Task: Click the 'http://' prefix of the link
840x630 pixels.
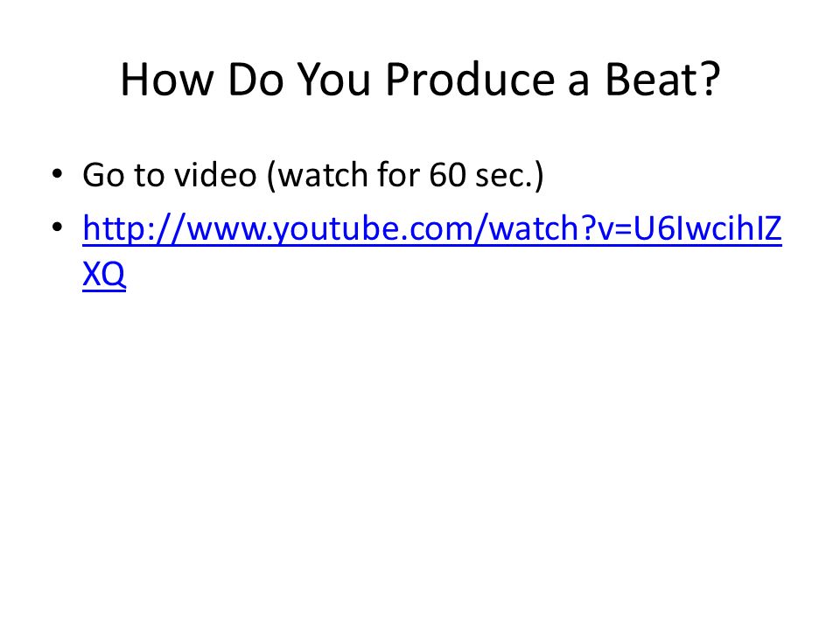Action: [134, 228]
